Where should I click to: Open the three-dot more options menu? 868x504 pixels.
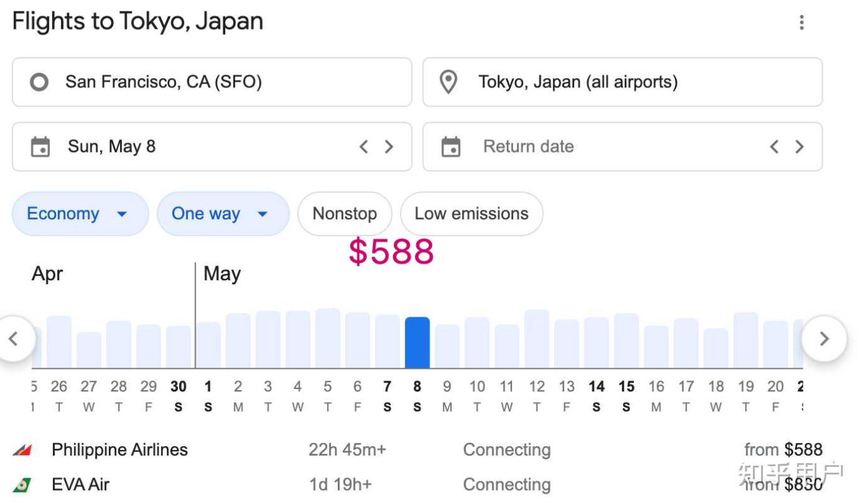point(801,23)
